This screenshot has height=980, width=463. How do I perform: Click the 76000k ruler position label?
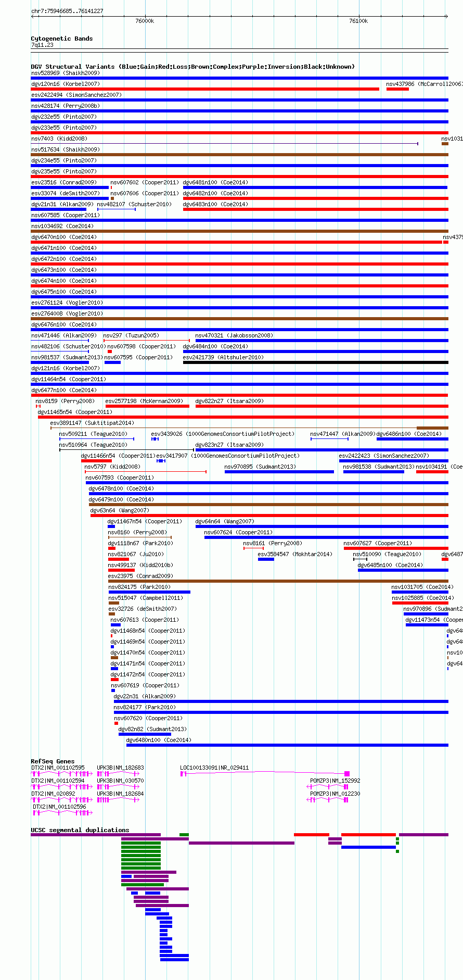[x=145, y=21]
